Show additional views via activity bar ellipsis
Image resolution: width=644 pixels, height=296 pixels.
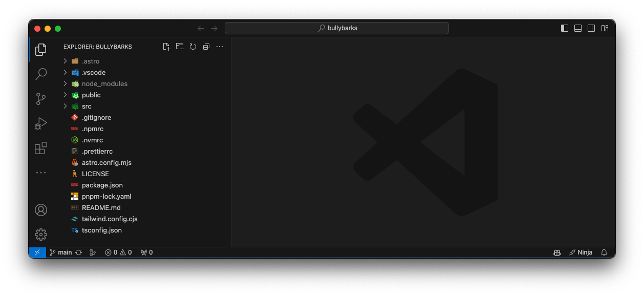coord(41,173)
